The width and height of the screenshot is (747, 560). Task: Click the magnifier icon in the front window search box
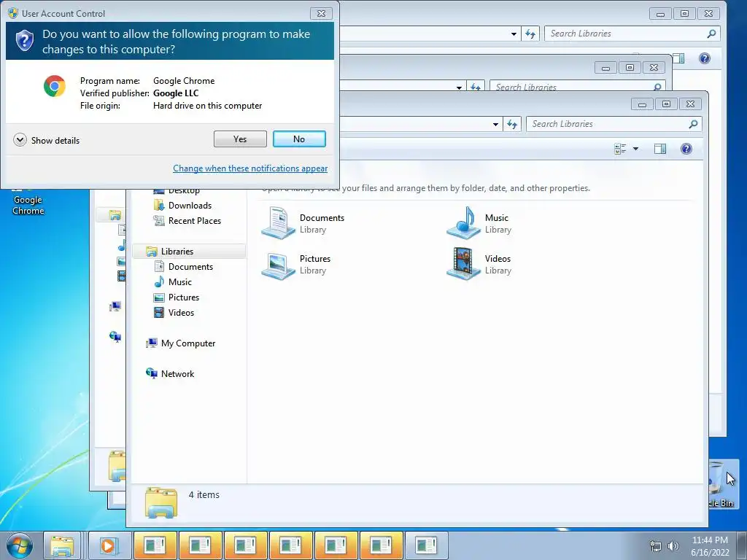tap(694, 124)
